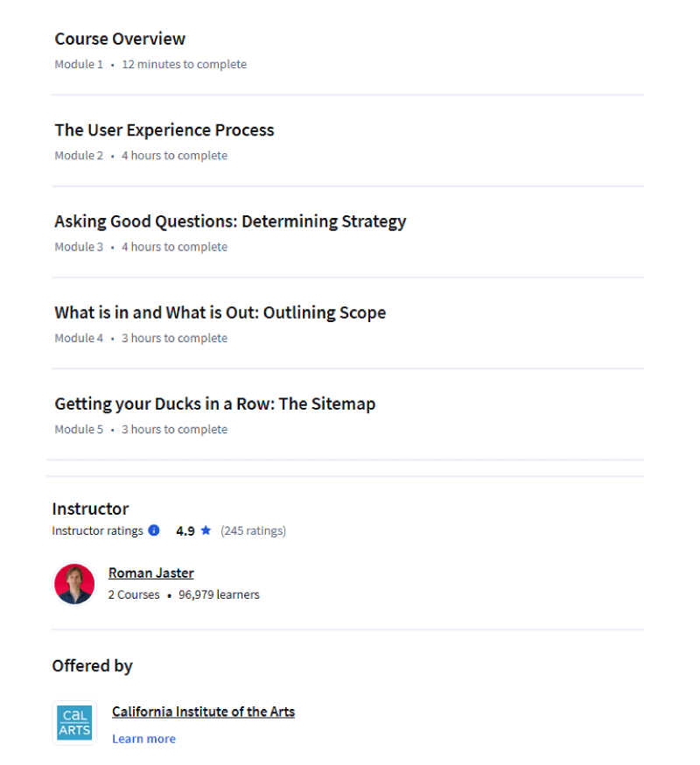Click the 4.9 rating score
700x765 pixels.
tap(185, 530)
